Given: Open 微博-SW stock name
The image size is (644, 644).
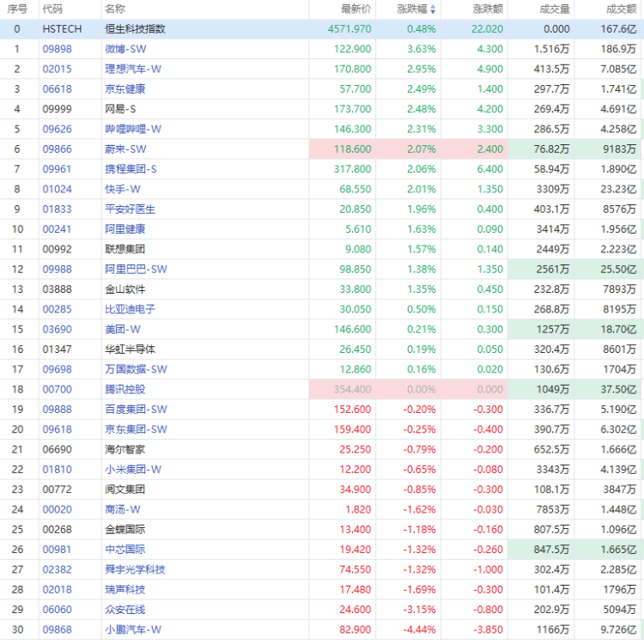Looking at the screenshot, I should click(125, 49).
